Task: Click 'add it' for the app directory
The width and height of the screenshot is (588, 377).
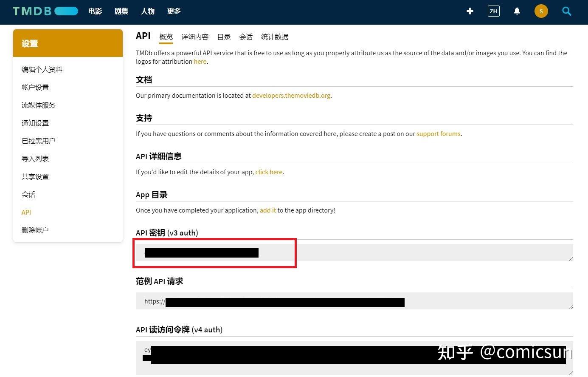Action: [x=268, y=210]
